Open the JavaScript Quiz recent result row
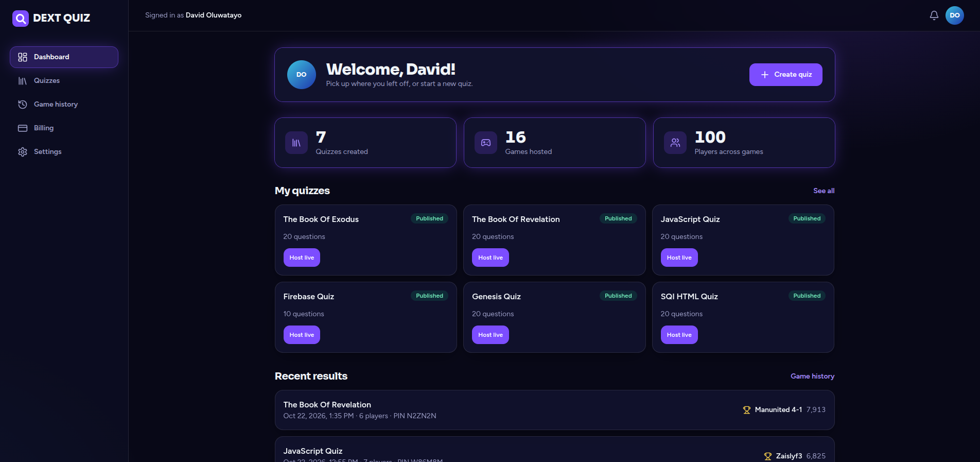The height and width of the screenshot is (462, 980). (555, 450)
